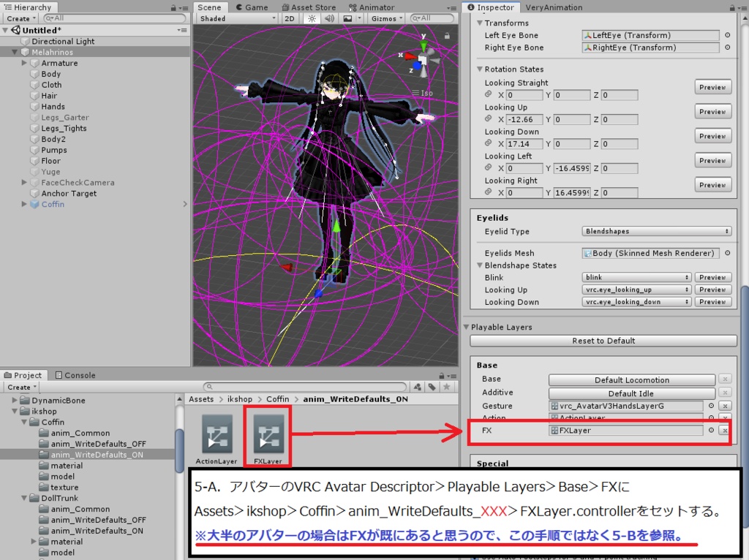Toggle scene lighting sun icon
Screen dimensions: 749x560
coord(312,18)
